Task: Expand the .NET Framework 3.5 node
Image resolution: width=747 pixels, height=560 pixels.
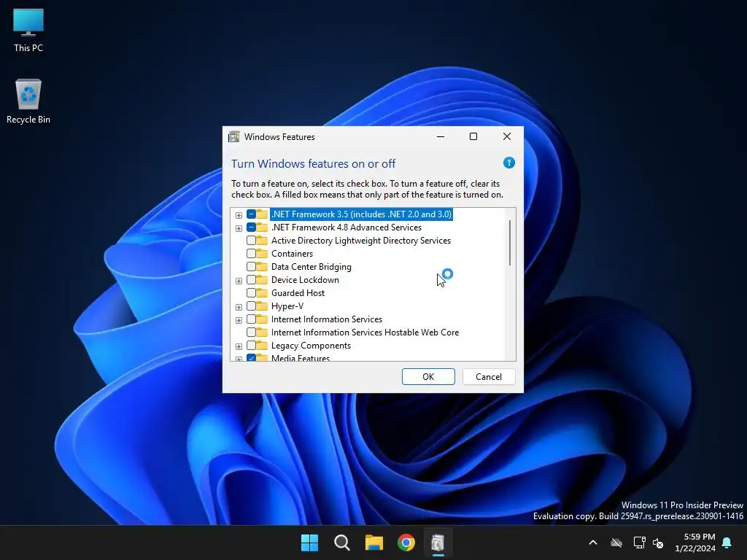Action: point(239,215)
